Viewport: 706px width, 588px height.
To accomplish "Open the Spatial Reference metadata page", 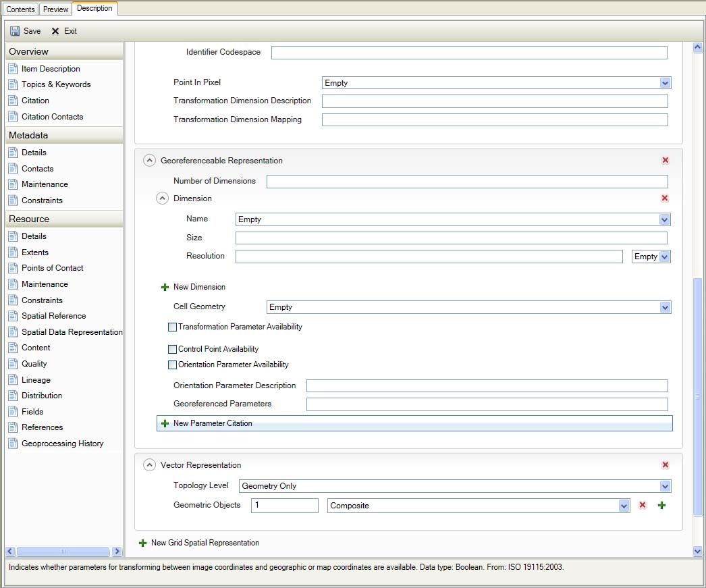I will click(x=54, y=315).
